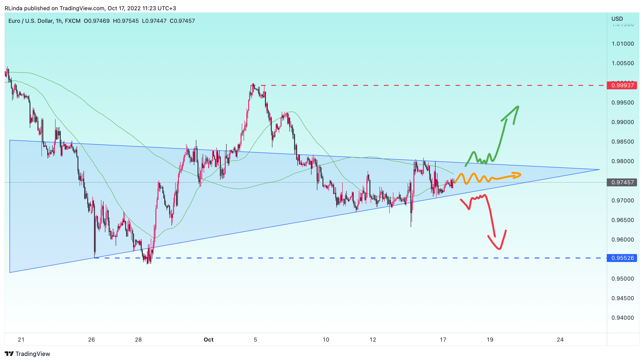644x362 pixels.
Task: Click the 0.96500 price axis tick
Action: (623, 220)
